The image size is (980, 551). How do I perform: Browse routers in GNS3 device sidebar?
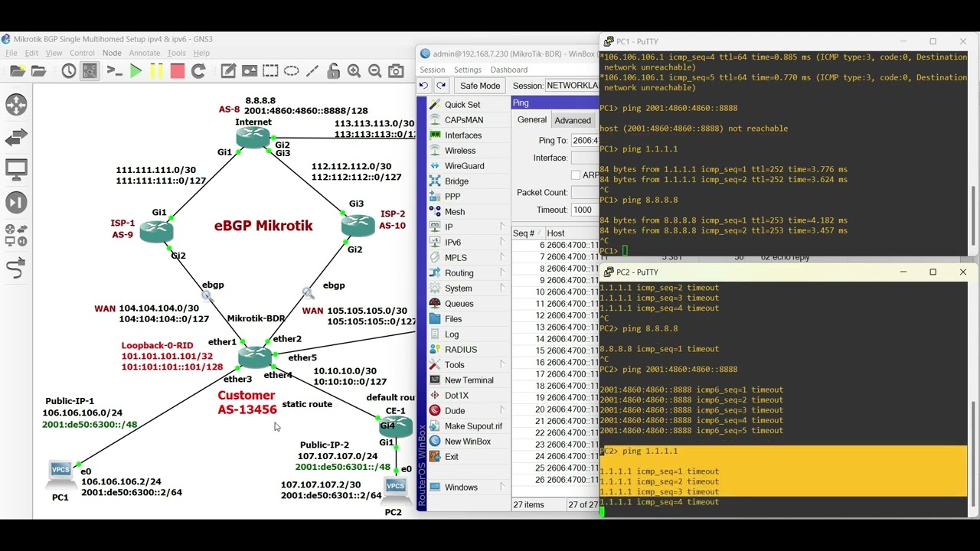coord(16,105)
